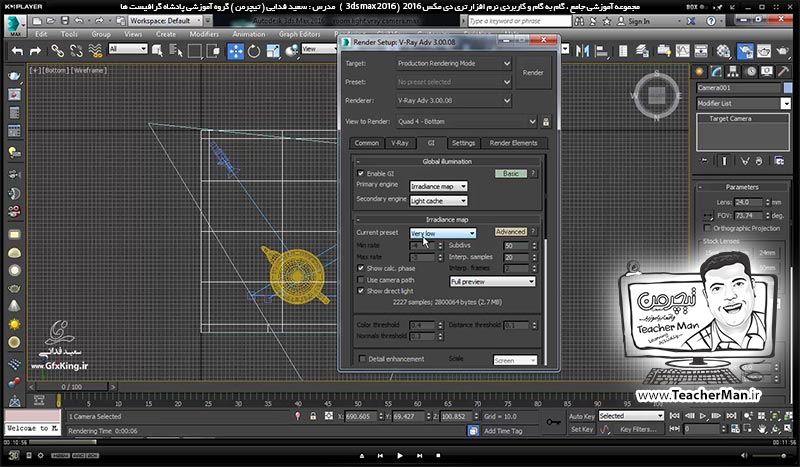Toggle the Show direct light checkbox
Screen dimensions: 800x467
pos(361,291)
